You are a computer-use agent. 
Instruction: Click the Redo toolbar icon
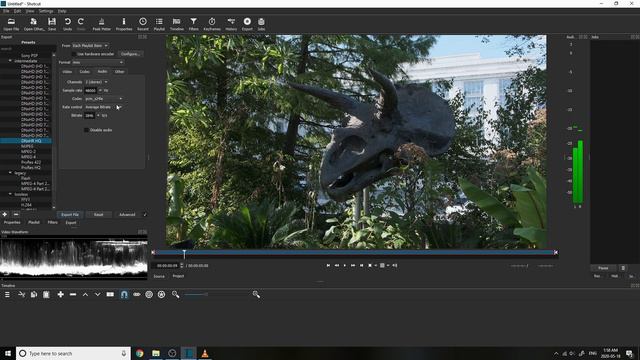pyautogui.click(x=81, y=24)
